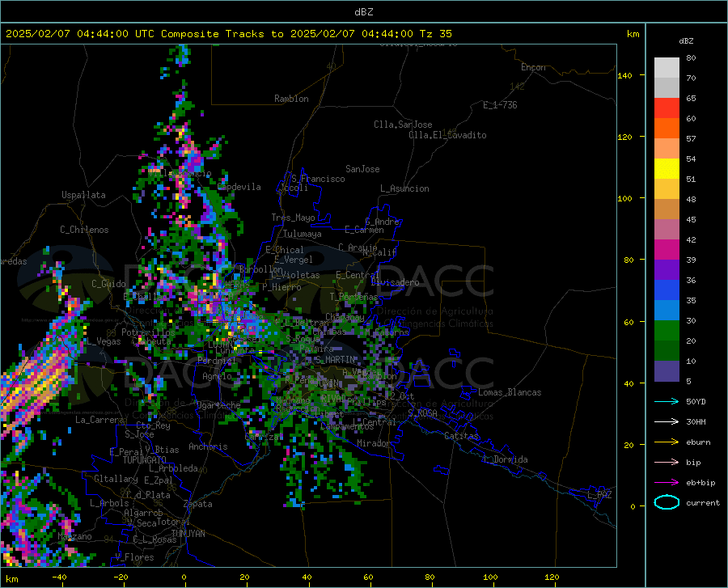Click the pink bip arrow in legend
This screenshot has height=588, width=728.
pos(667,463)
